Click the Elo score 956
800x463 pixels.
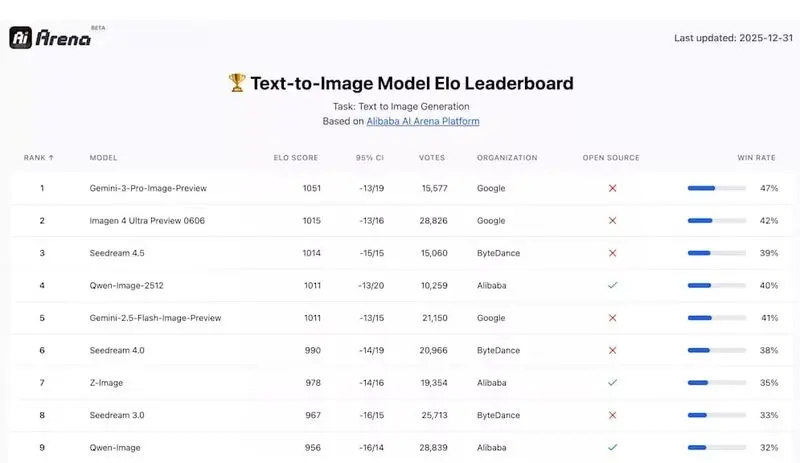click(x=313, y=448)
